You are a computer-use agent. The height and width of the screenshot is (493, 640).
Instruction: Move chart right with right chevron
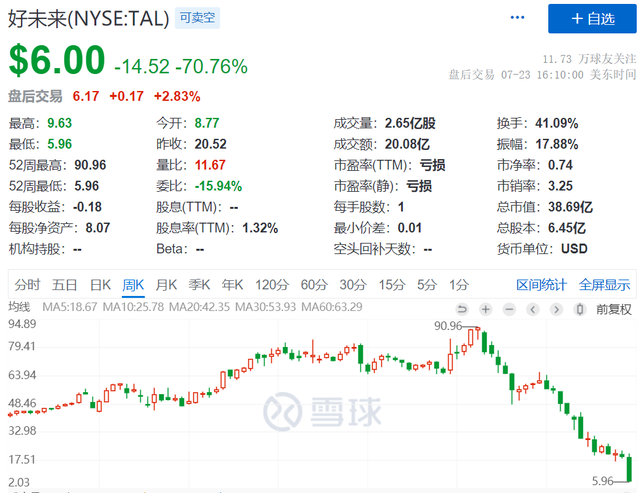[556, 309]
